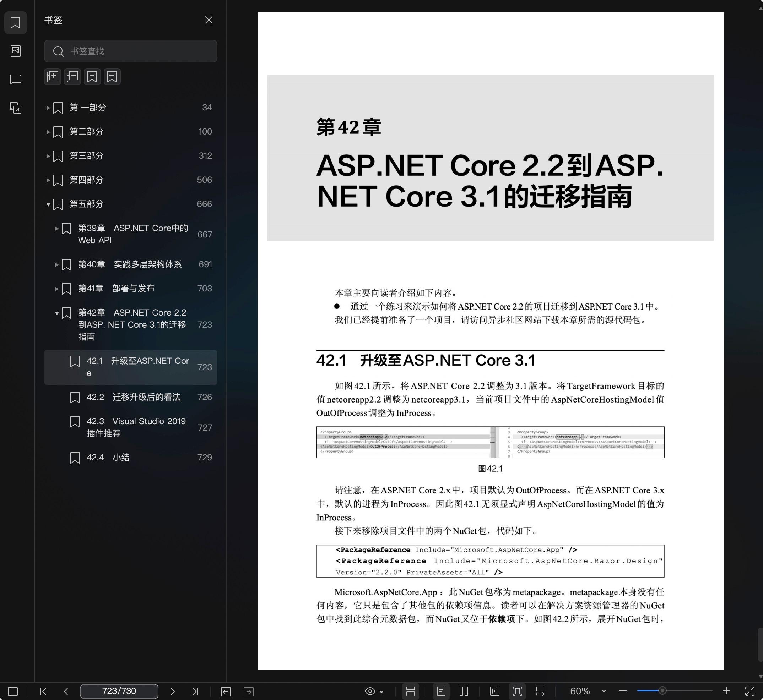Go to previous page arrow

[x=66, y=691]
